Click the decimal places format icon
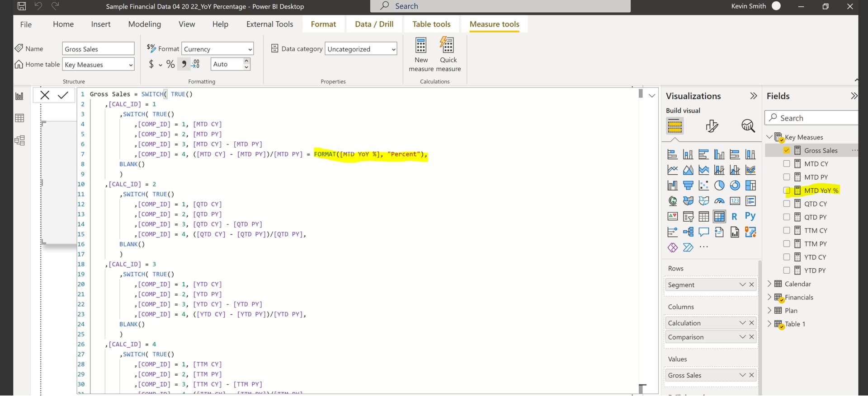Image resolution: width=868 pixels, height=396 pixels. click(x=195, y=64)
